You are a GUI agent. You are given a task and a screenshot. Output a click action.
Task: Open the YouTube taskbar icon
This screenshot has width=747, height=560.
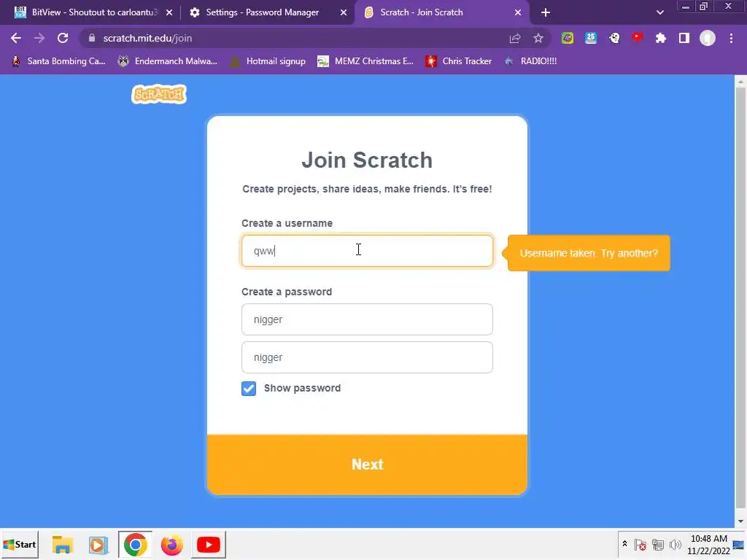pyautogui.click(x=209, y=544)
